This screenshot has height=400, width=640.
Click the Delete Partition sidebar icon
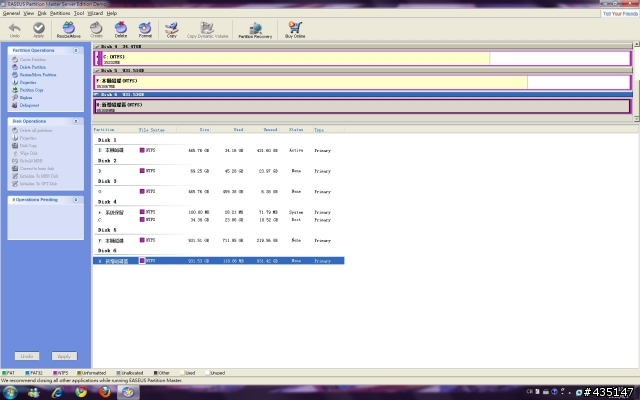click(x=15, y=67)
